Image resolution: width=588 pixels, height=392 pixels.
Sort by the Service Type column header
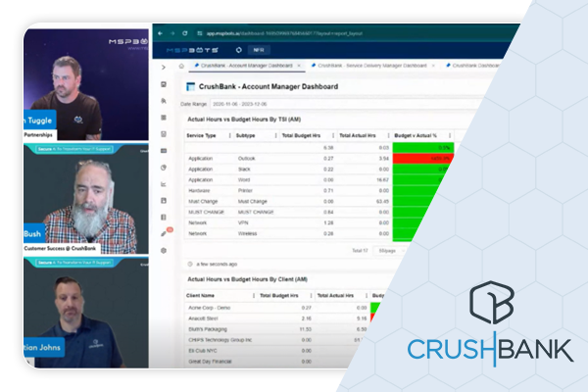(x=201, y=135)
